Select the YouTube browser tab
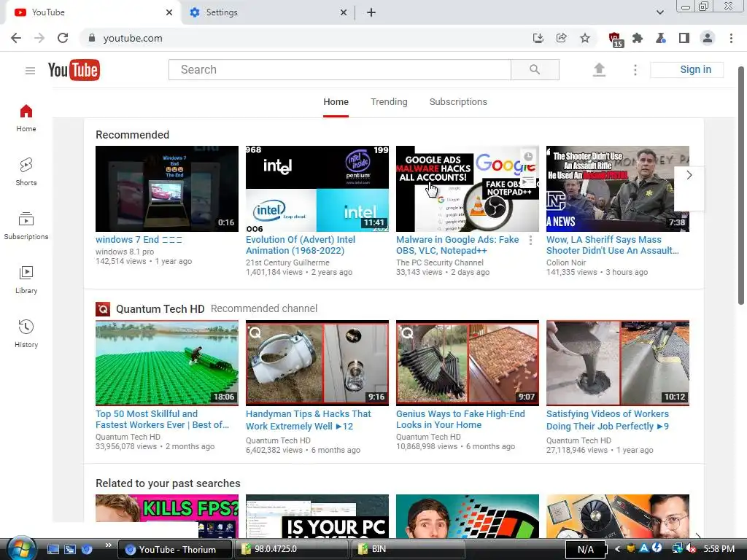The image size is (747, 560). (x=93, y=12)
